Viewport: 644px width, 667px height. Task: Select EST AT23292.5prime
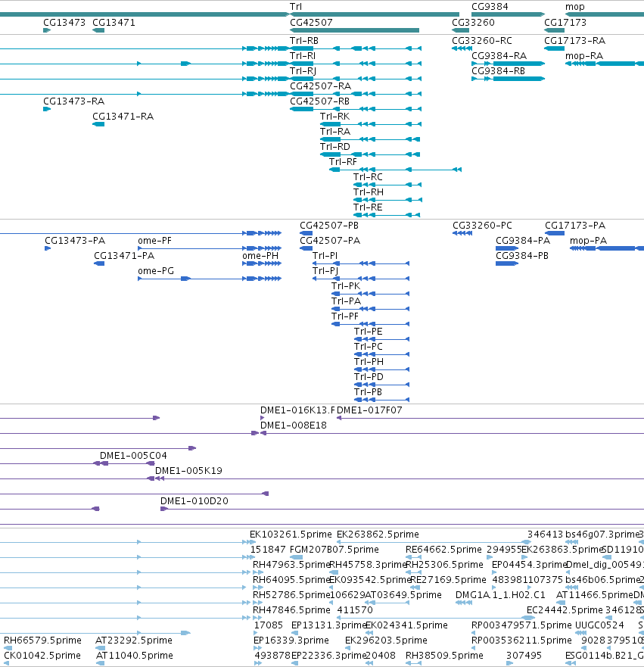tap(134, 641)
